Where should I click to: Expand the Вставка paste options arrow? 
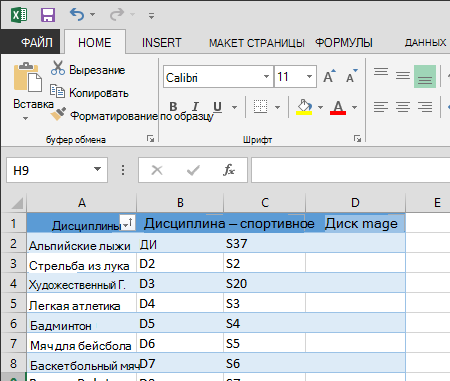tap(25, 118)
